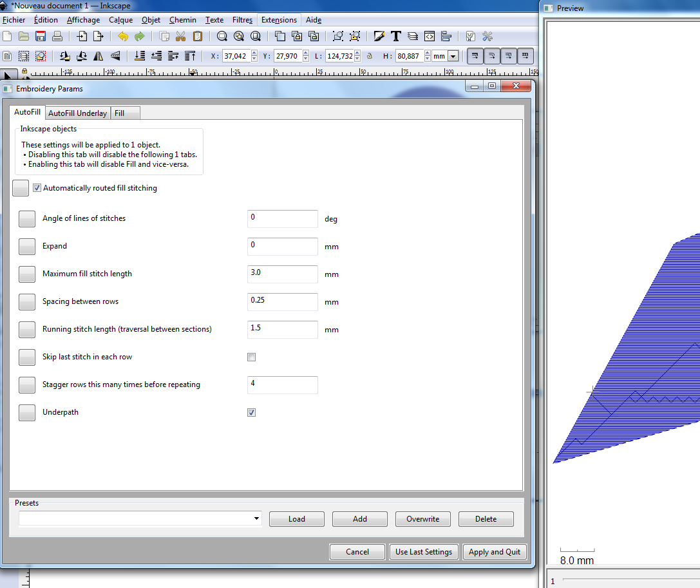The height and width of the screenshot is (588, 700).
Task: Open the XML editor icon
Action: [430, 36]
